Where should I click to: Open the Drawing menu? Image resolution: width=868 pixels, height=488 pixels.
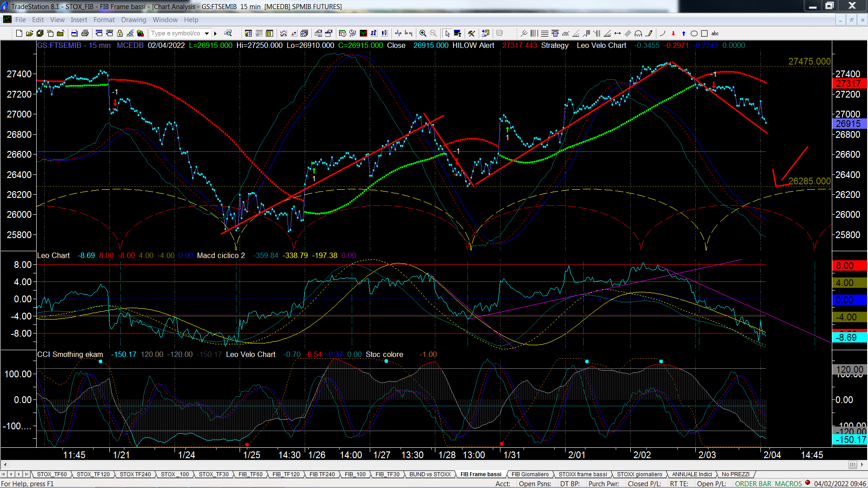(133, 20)
